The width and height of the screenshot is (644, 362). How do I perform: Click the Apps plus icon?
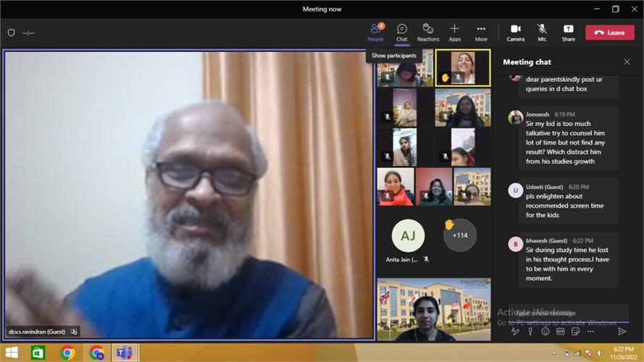(x=455, y=32)
